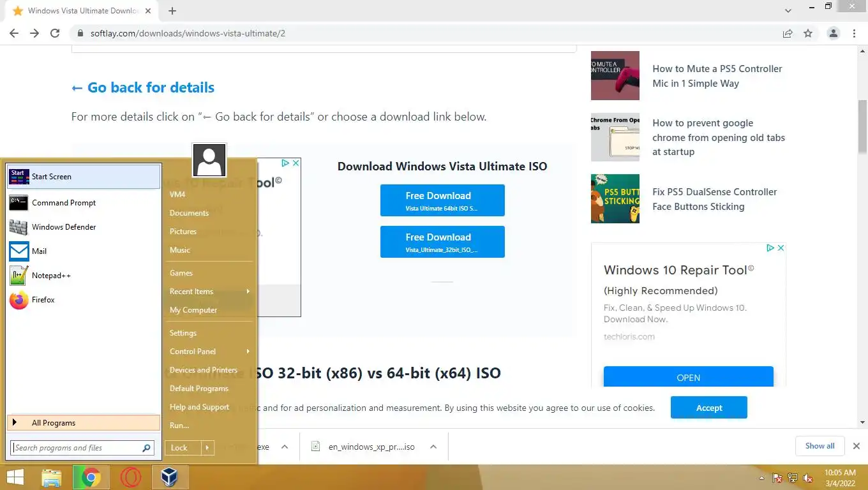868x490 pixels.
Task: Download Vista Ultimate 32bit ISO
Action: [442, 242]
